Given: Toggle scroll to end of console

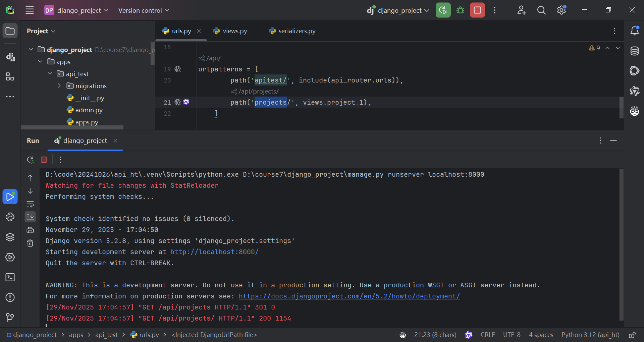Looking at the screenshot, I should pyautogui.click(x=30, y=217).
